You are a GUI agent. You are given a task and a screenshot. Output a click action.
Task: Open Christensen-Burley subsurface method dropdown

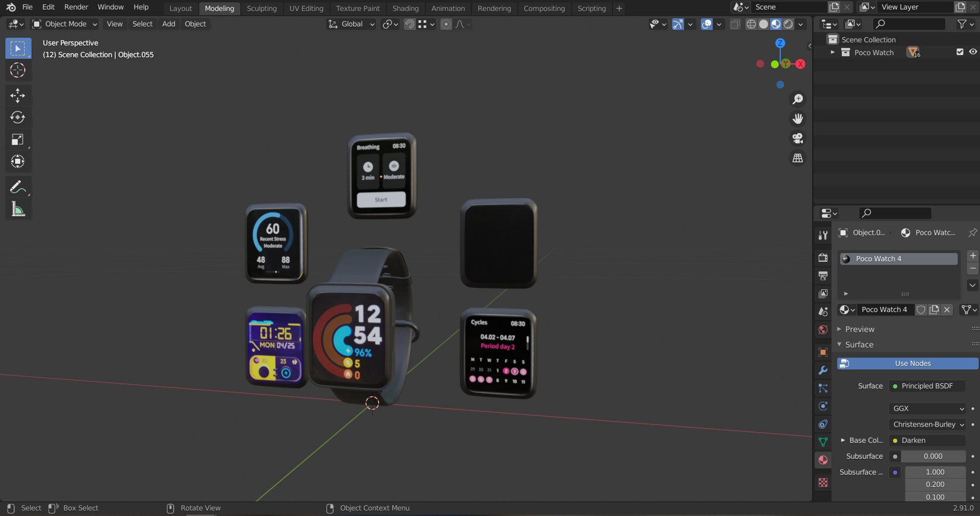928,424
